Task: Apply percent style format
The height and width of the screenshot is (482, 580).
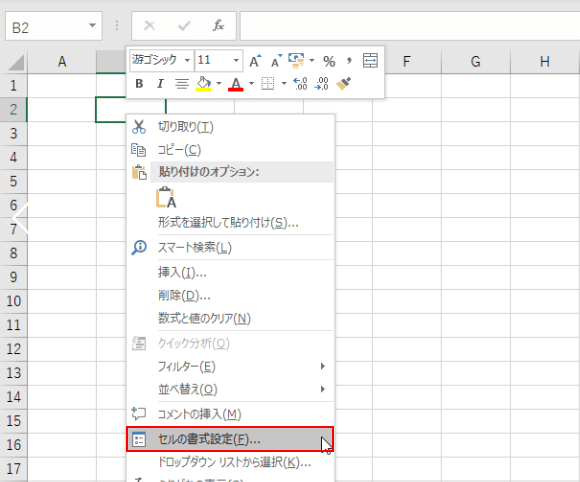Action: click(329, 61)
